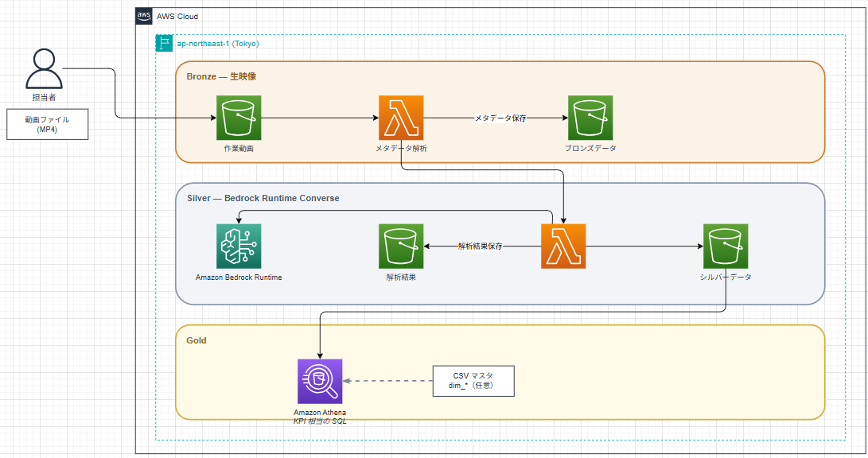Viewport: 868px width, 458px height.
Task: Select the ap-northeast-1 region flag icon
Action: (x=164, y=43)
